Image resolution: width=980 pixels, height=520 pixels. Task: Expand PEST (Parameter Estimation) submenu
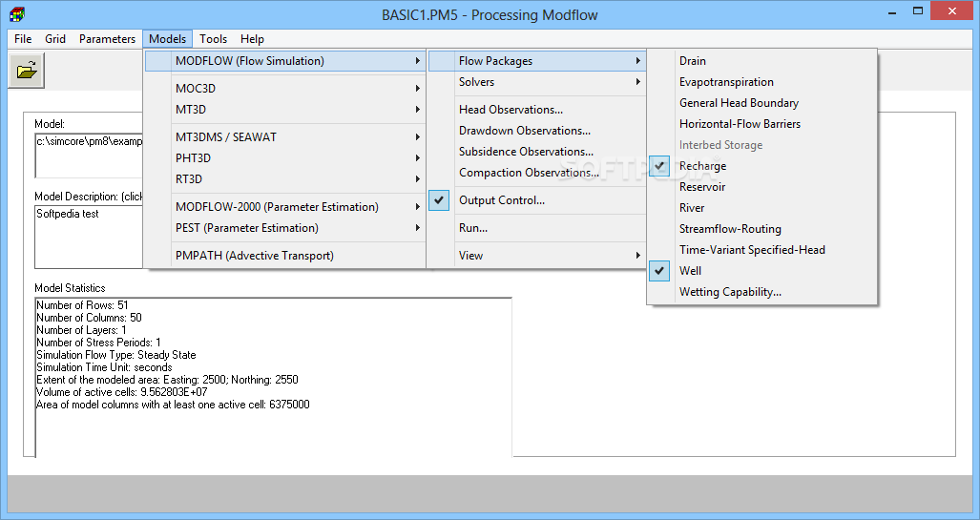tap(285, 228)
